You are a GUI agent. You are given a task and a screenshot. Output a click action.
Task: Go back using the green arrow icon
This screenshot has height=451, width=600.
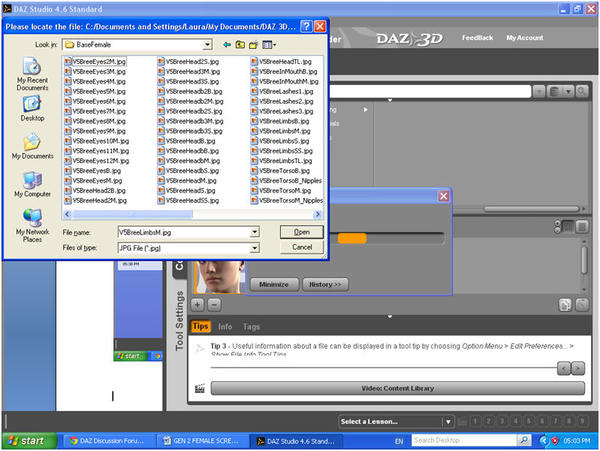(x=227, y=45)
